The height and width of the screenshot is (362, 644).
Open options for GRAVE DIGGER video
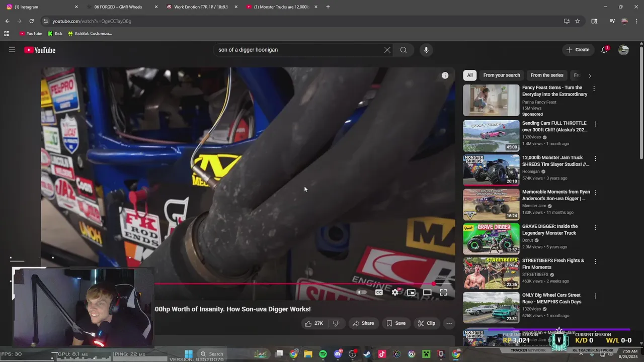[595, 227]
